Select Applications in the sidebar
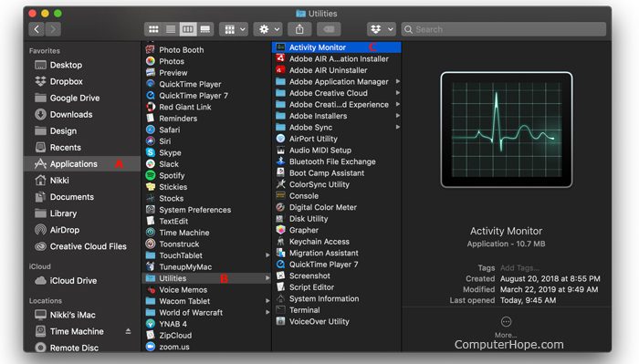 tap(82, 164)
